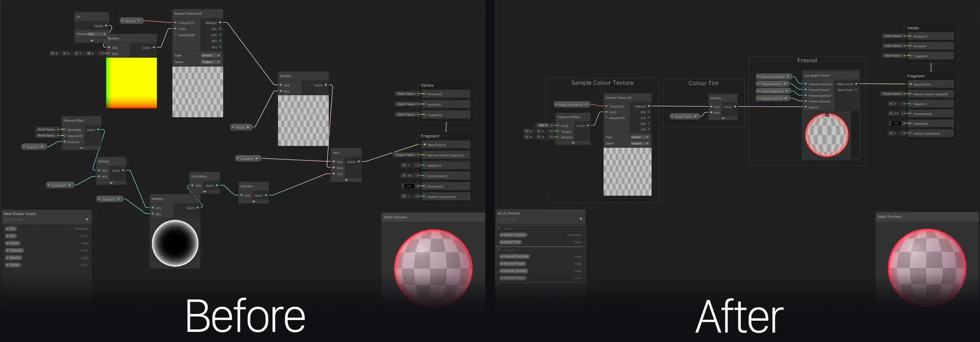Screen dimensions: 980x342
Task: Select Power(1) property node
Action: (33, 147)
